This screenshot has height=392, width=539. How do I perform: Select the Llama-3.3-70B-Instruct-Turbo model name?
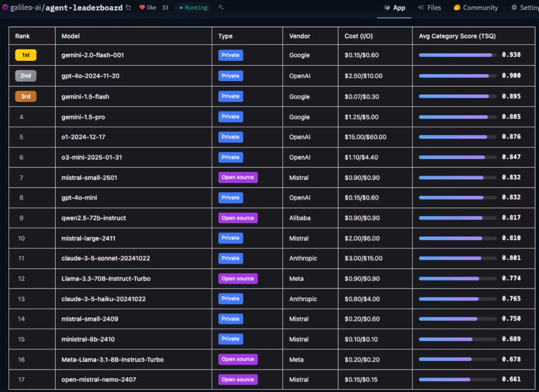click(106, 278)
